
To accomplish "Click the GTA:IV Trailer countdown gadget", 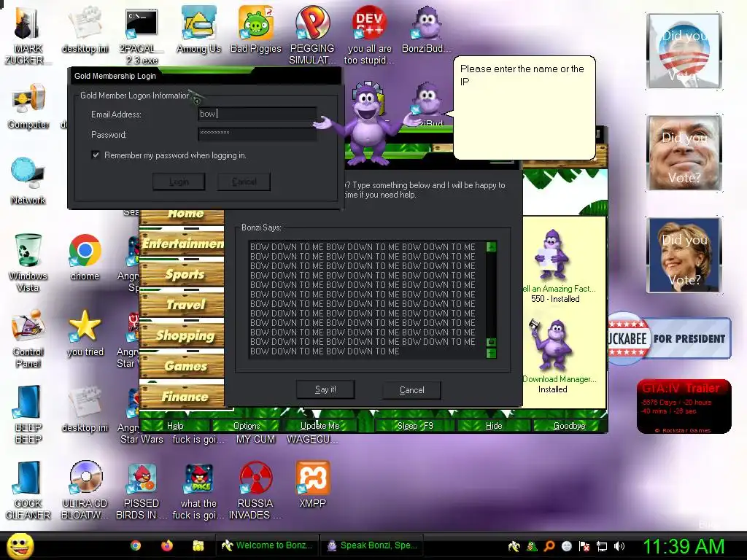I will coord(684,406).
